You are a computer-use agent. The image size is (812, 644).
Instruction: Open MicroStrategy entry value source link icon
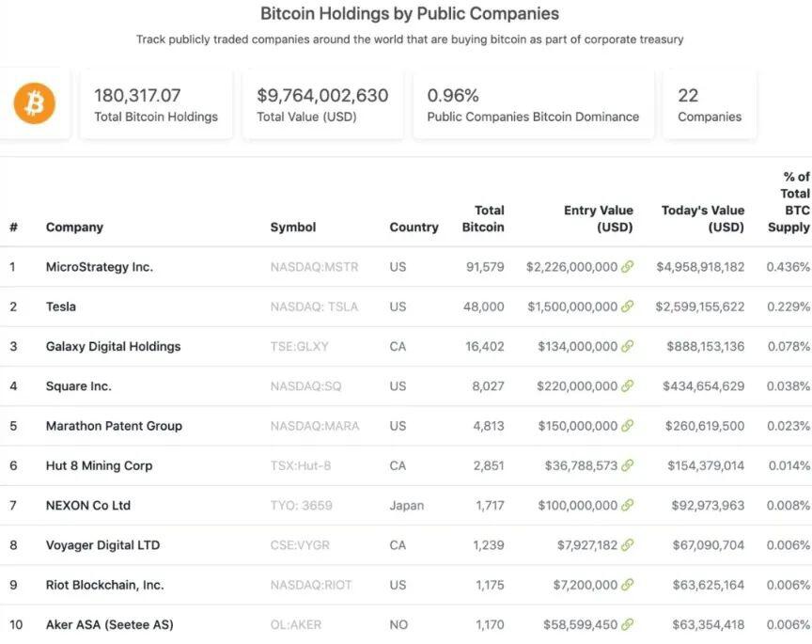(627, 267)
